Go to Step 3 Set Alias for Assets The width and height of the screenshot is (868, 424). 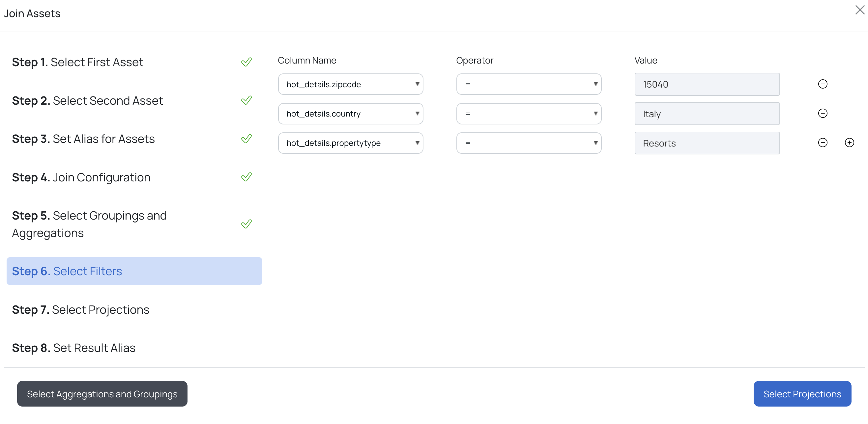pos(83,139)
